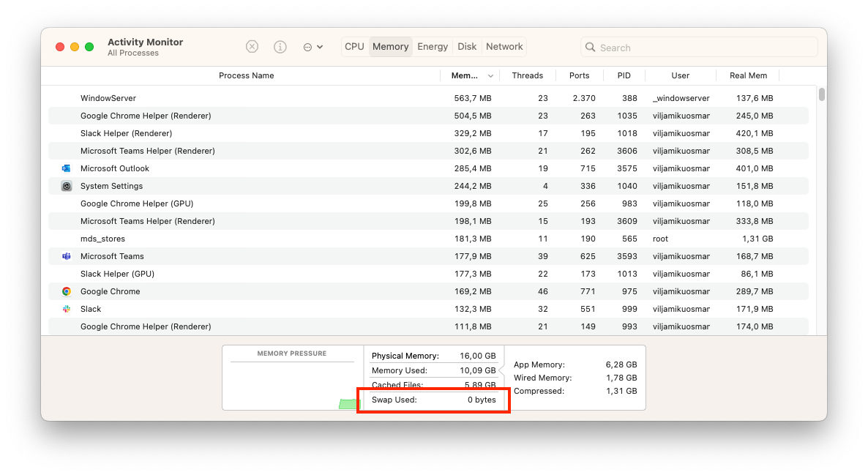Sort by the Real Mem column header
Image resolution: width=868 pixels, height=475 pixels.
748,76
